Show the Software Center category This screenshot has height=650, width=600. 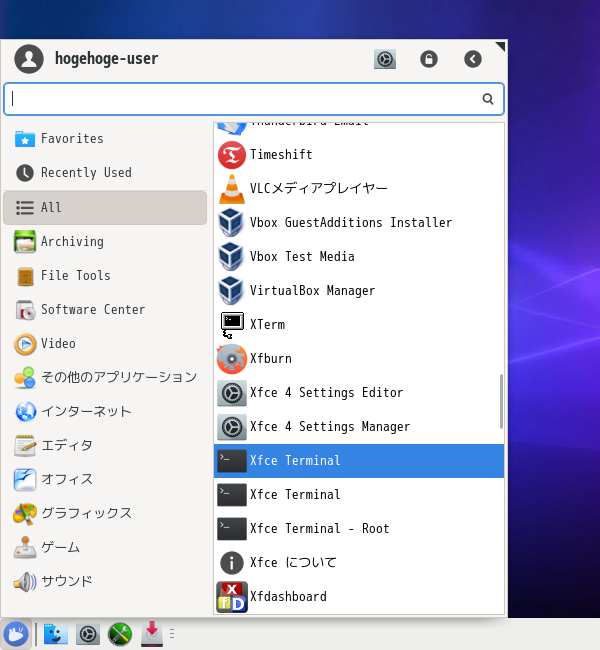[105, 310]
